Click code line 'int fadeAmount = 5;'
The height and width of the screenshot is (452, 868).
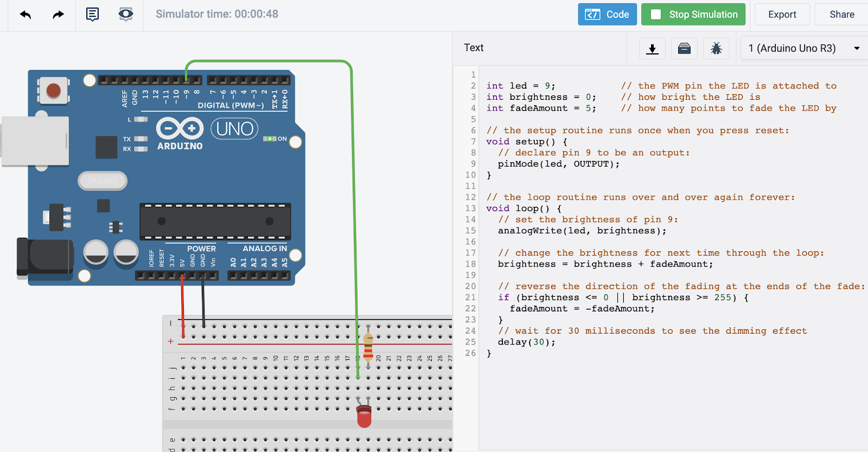click(541, 108)
